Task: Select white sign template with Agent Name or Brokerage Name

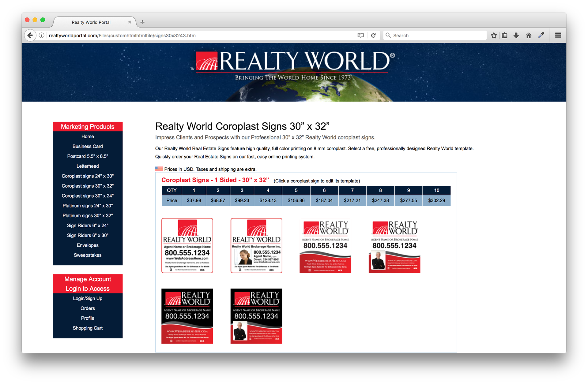Action: tap(187, 245)
